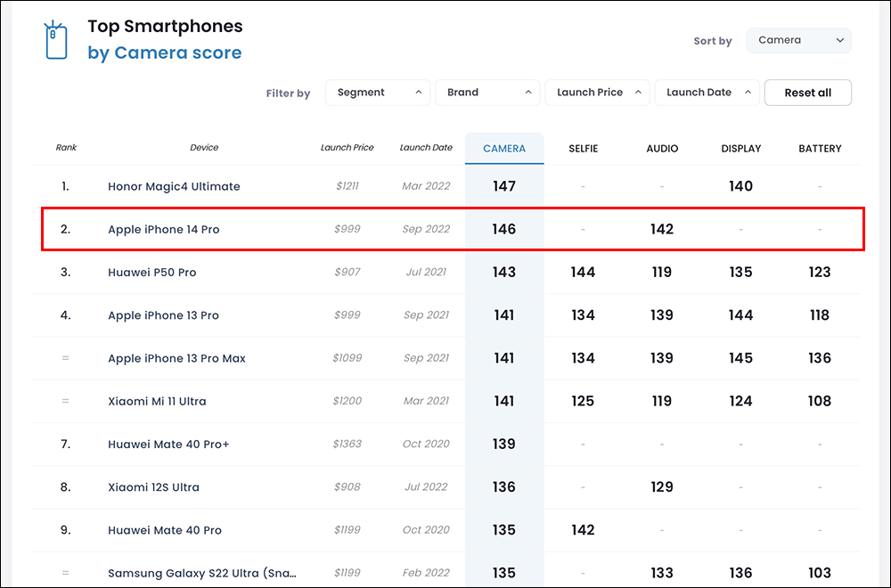Viewport: 891px width, 588px height.
Task: Click camera score 147 for Honor Magic4
Action: [504, 186]
